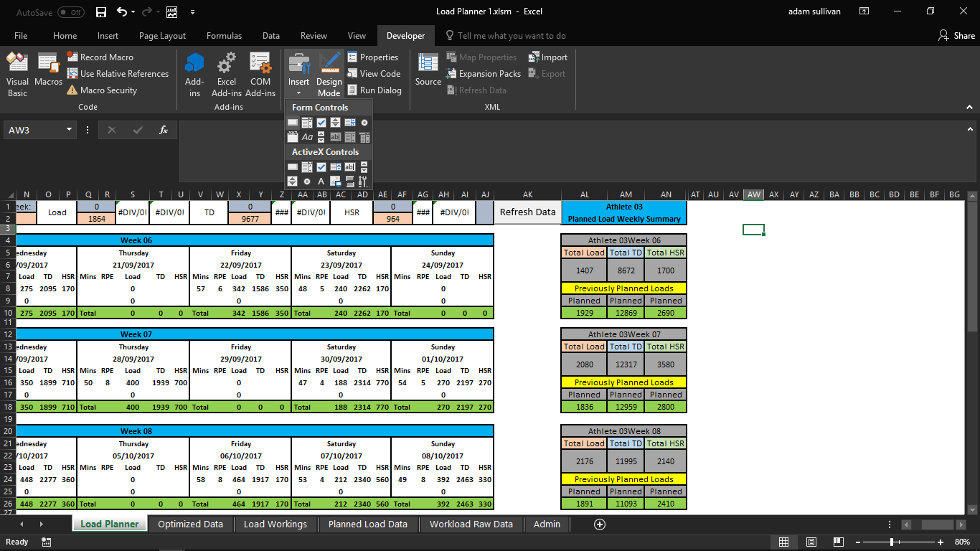Open the cell Name Box dropdown

tap(69, 130)
